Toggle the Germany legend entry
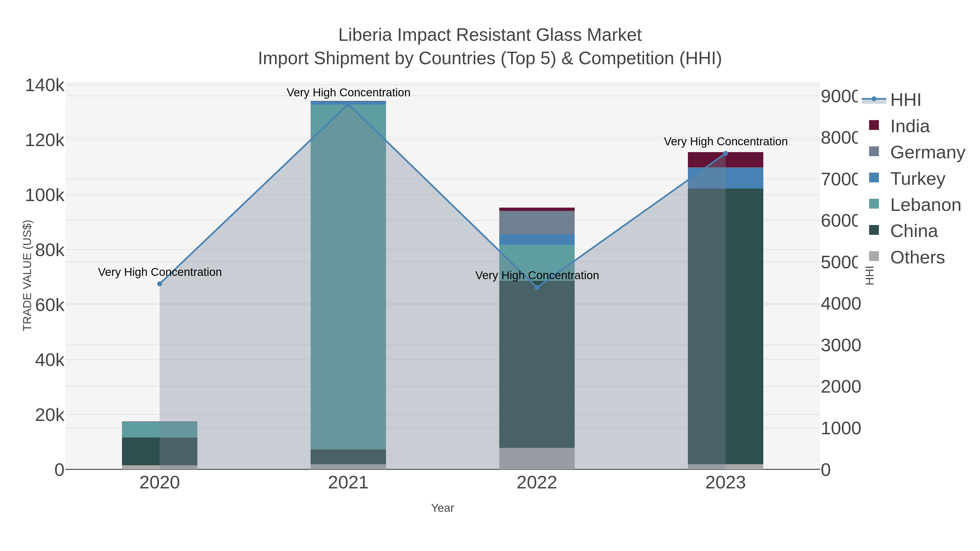Image resolution: width=980 pixels, height=551 pixels. (x=917, y=152)
